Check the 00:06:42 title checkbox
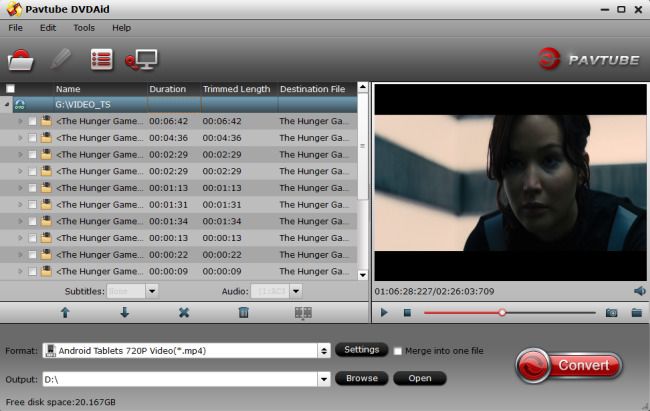650x411 pixels. click(33, 121)
